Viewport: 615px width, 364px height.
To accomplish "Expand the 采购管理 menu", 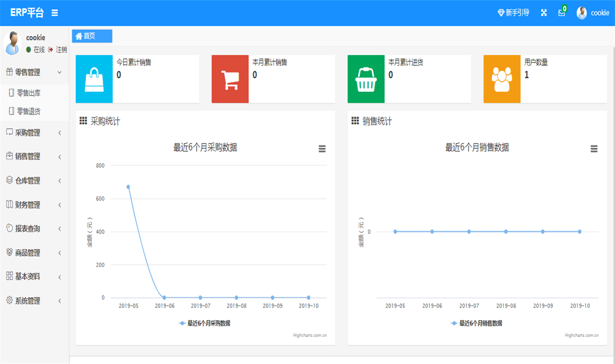I will point(34,133).
